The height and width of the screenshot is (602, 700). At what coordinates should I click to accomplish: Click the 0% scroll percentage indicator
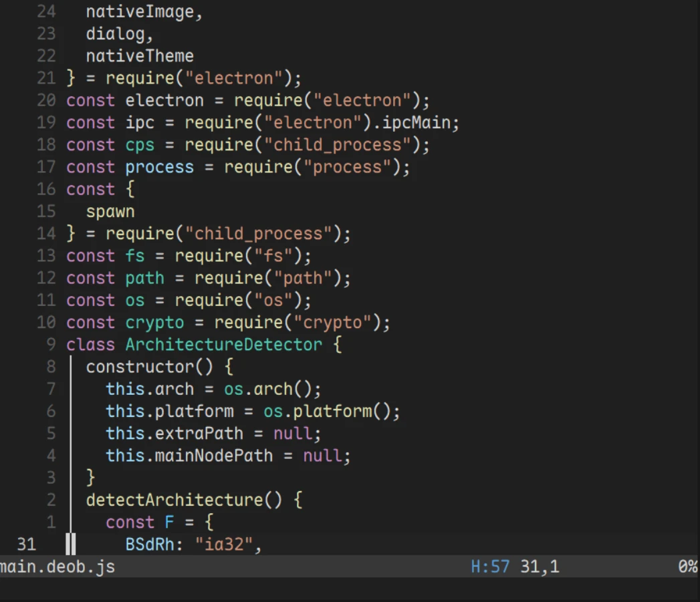coord(688,567)
